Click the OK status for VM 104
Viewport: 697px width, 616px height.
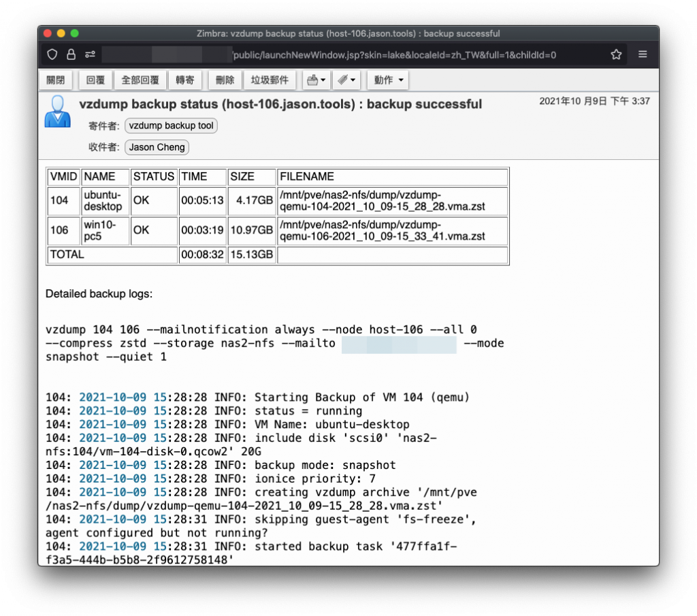point(154,200)
